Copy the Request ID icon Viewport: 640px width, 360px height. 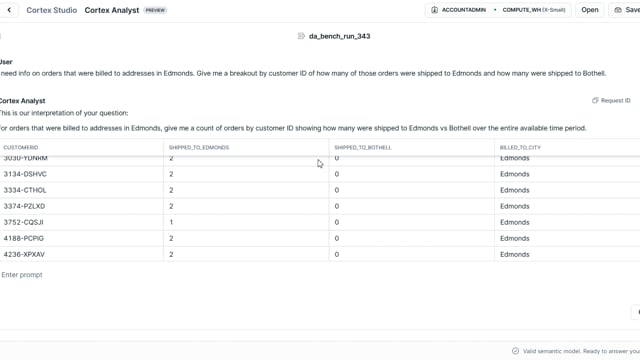[x=595, y=100]
